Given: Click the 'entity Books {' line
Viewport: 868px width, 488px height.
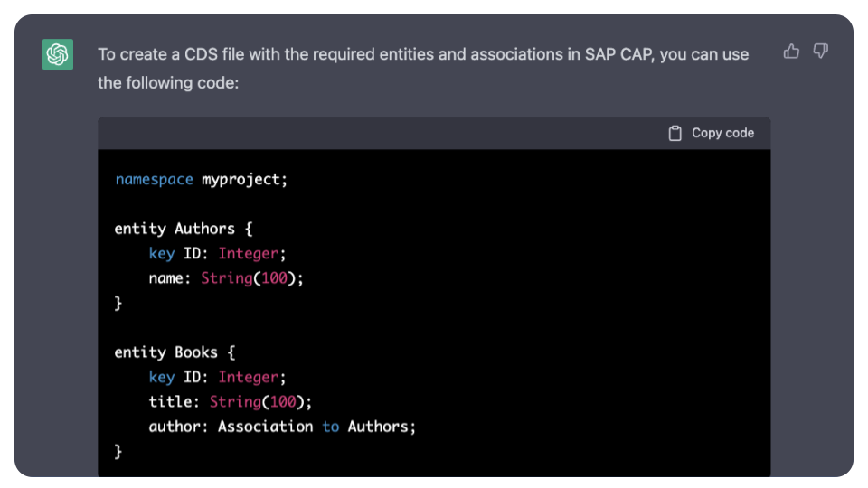Looking at the screenshot, I should click(x=175, y=352).
